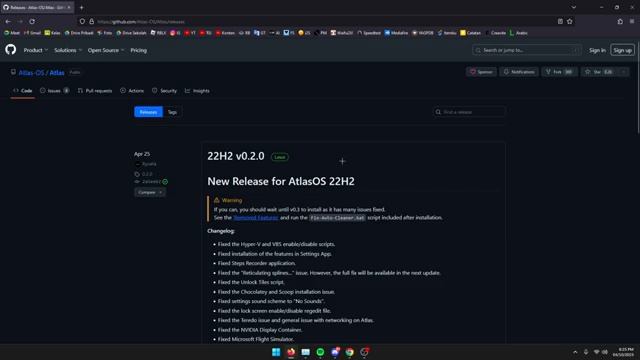Switch to Google Chrome in the taskbar

(x=350, y=352)
